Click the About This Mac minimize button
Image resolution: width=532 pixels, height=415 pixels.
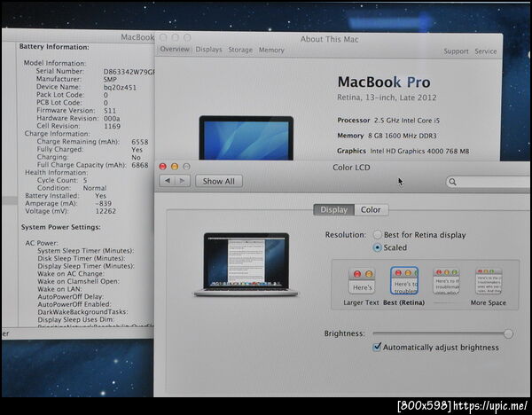175,37
